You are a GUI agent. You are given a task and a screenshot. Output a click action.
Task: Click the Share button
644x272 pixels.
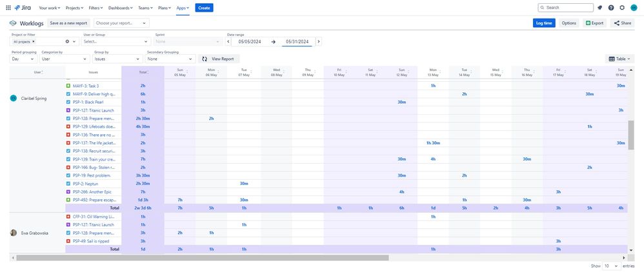(622, 23)
